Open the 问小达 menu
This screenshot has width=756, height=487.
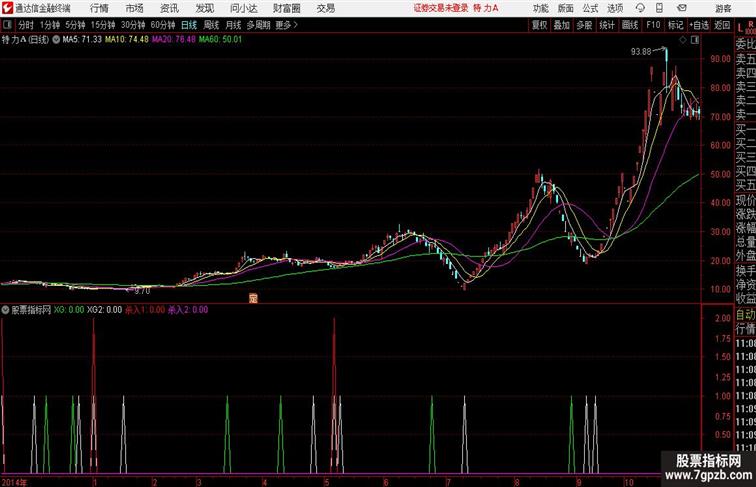(x=243, y=8)
